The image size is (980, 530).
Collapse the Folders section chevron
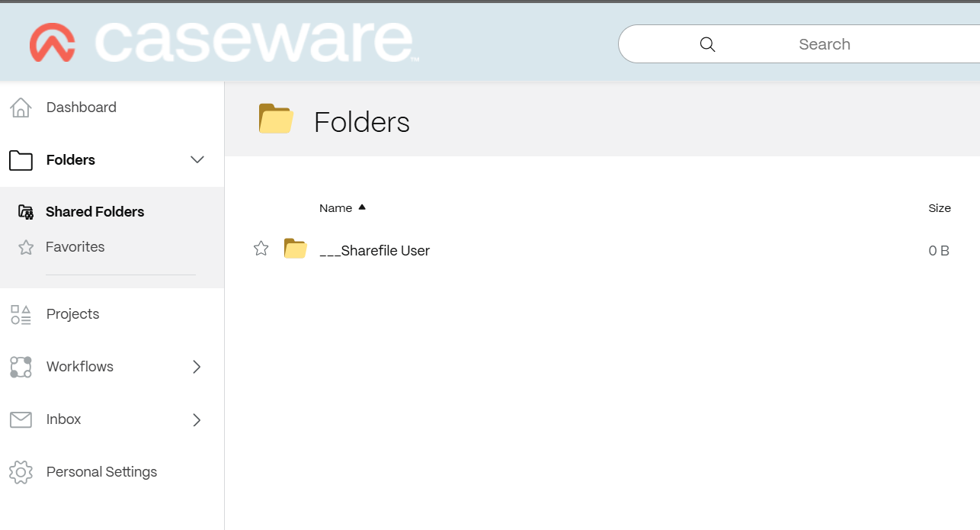click(x=197, y=160)
